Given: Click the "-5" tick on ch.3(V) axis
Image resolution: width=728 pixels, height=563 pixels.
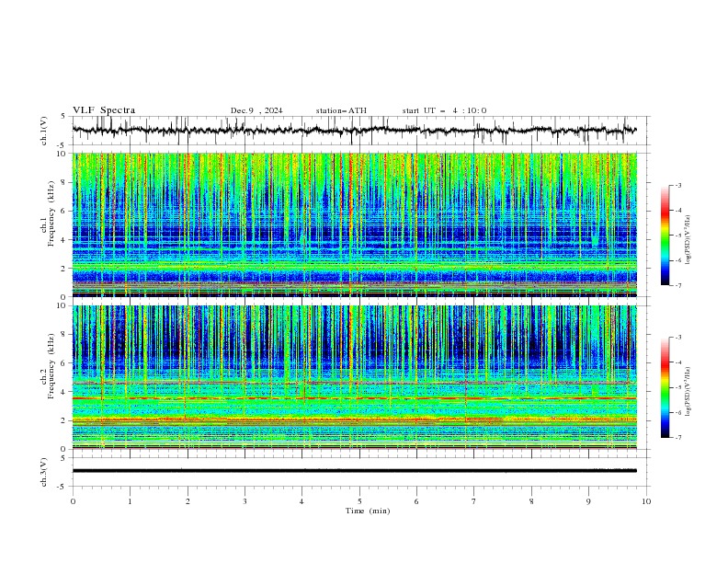Looking at the screenshot, I should click(63, 487).
